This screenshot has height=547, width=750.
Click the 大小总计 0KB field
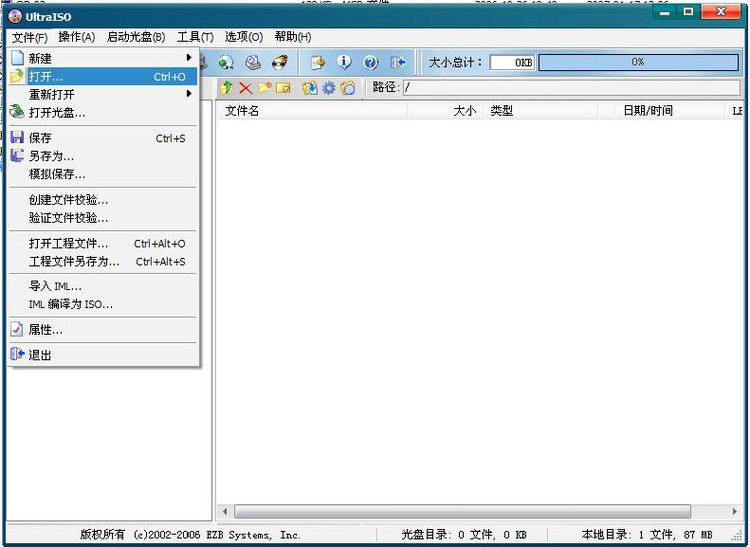pos(512,63)
